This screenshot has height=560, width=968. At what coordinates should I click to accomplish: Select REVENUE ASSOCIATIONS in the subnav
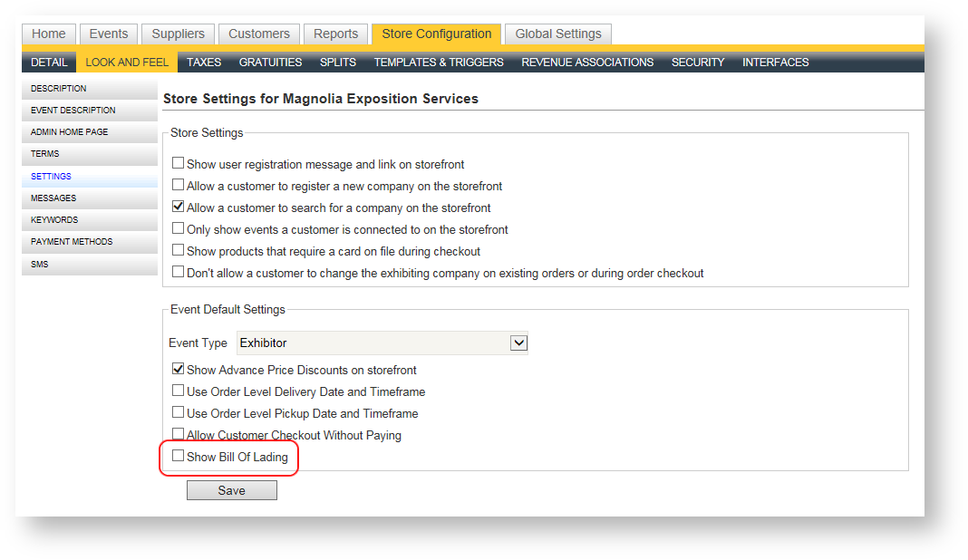point(587,63)
